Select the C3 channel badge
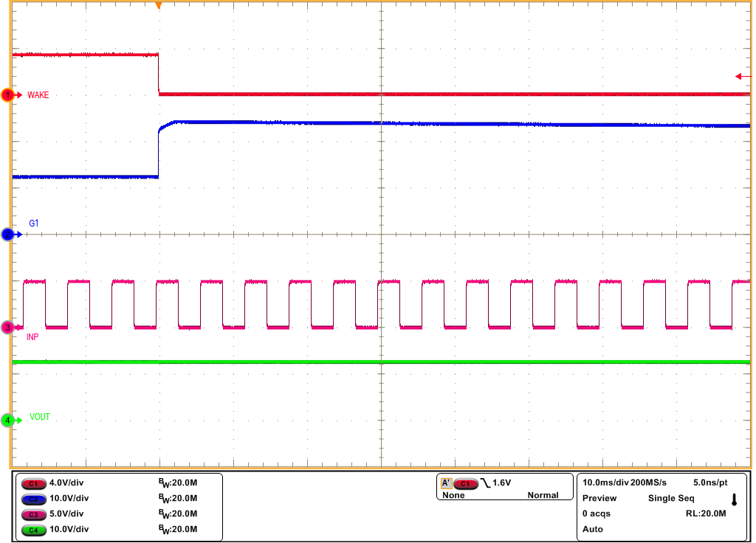Image resolution: width=756 pixels, height=543 pixels. [x=35, y=513]
